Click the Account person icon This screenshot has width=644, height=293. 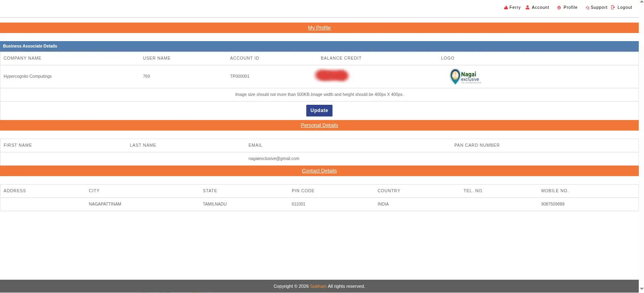tap(527, 7)
